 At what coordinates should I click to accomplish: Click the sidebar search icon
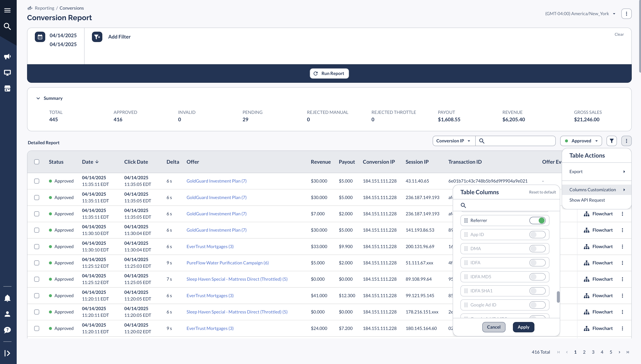(x=8, y=26)
